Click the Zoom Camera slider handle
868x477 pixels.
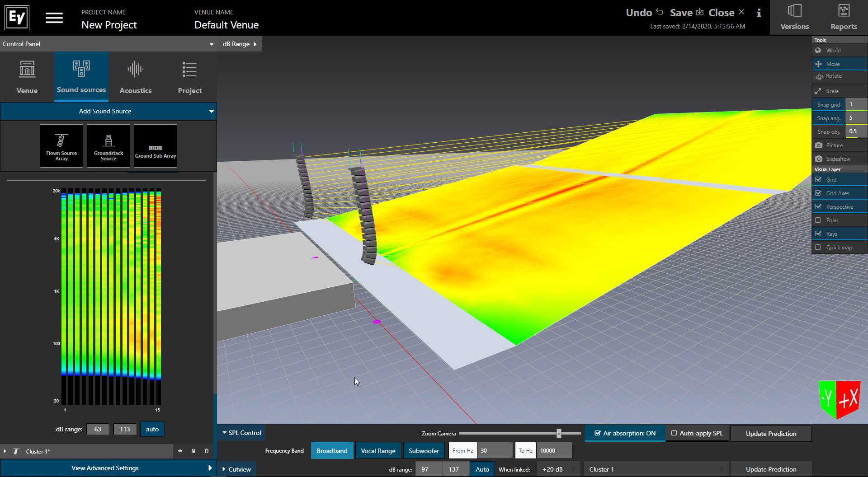pyautogui.click(x=559, y=434)
